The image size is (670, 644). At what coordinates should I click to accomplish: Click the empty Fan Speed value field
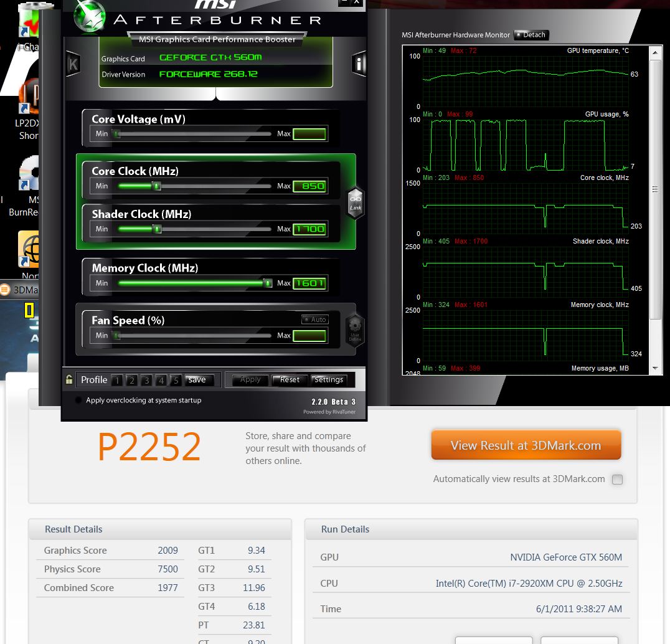310,336
